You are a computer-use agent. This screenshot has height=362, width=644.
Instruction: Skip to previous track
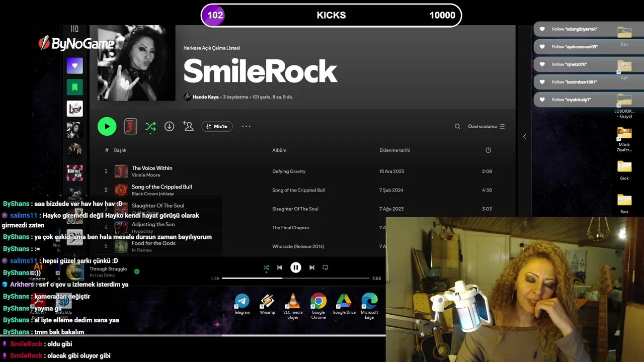280,268
